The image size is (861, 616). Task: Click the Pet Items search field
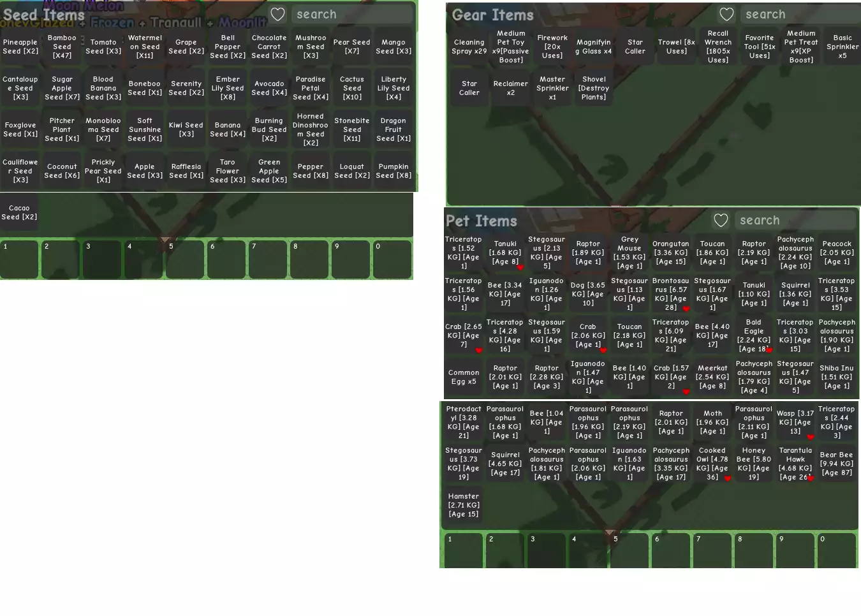795,220
